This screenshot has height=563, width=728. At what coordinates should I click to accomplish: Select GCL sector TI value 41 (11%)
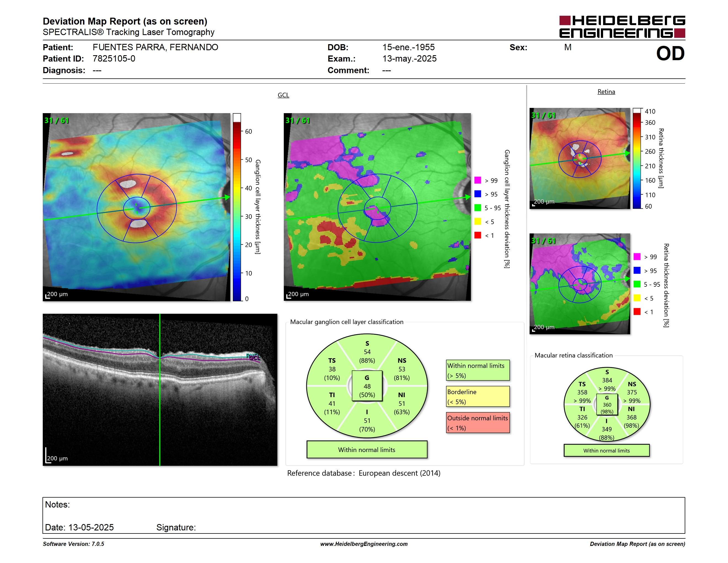[x=332, y=408]
